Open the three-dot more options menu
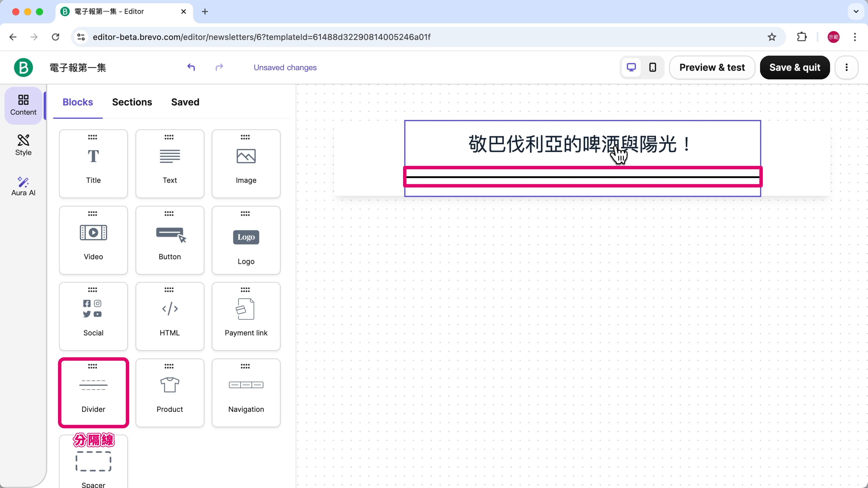868x488 pixels. point(846,67)
